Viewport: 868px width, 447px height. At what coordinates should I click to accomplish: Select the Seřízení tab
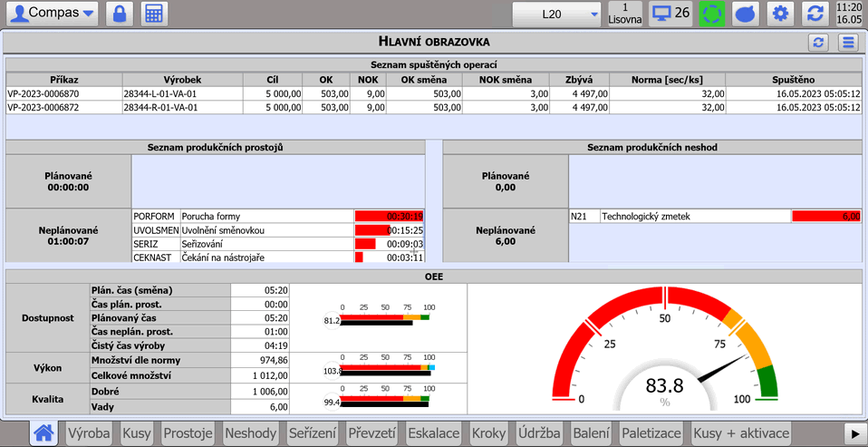(x=313, y=433)
